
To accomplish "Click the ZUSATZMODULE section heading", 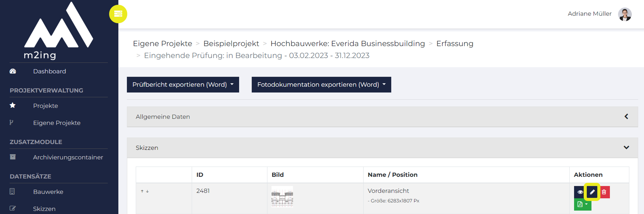I will click(36, 142).
